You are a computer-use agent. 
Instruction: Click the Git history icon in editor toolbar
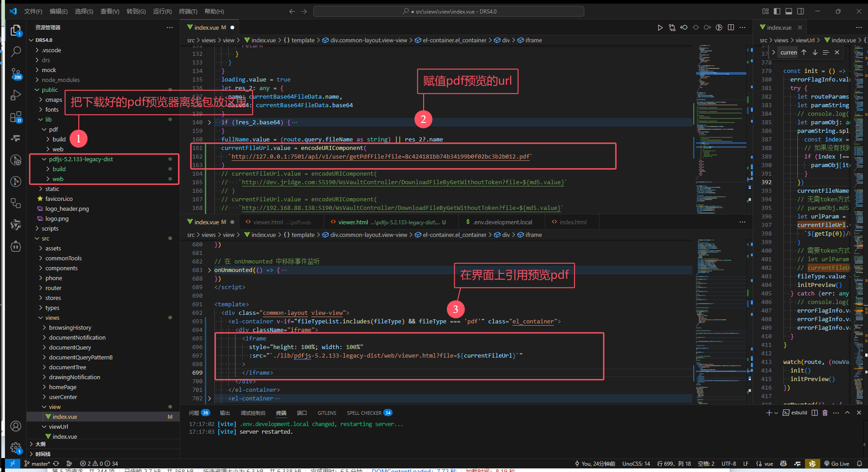[719, 27]
